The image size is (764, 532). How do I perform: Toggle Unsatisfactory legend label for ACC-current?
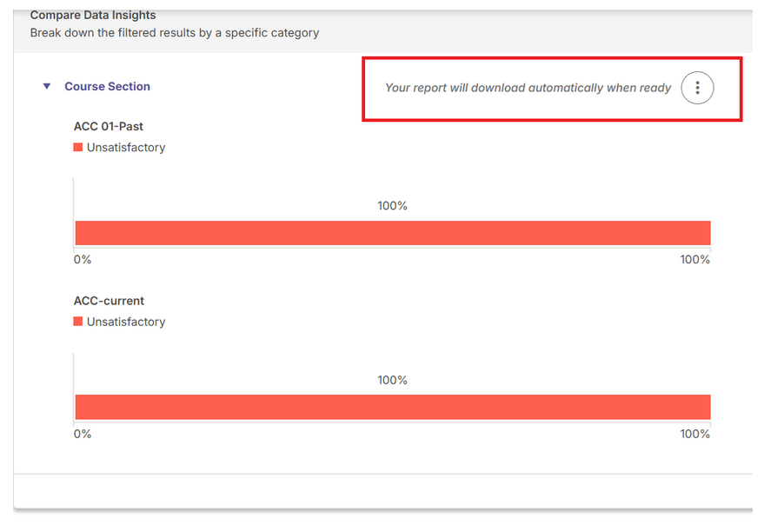click(126, 322)
